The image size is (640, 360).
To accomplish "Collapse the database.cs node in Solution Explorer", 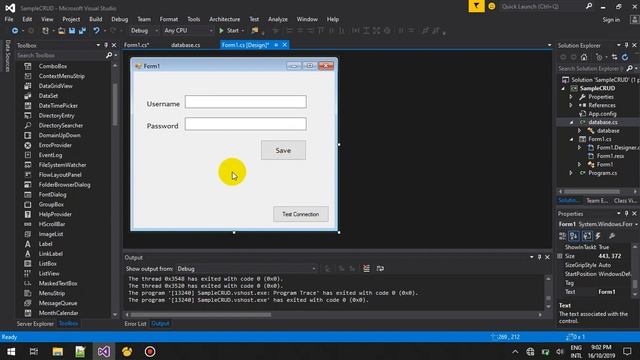I will pyautogui.click(x=571, y=122).
